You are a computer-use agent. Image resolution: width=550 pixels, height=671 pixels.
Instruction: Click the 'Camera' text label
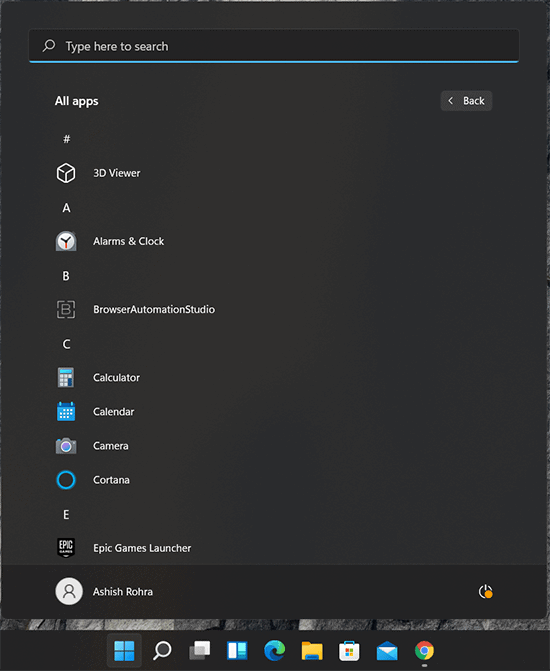[x=110, y=446]
